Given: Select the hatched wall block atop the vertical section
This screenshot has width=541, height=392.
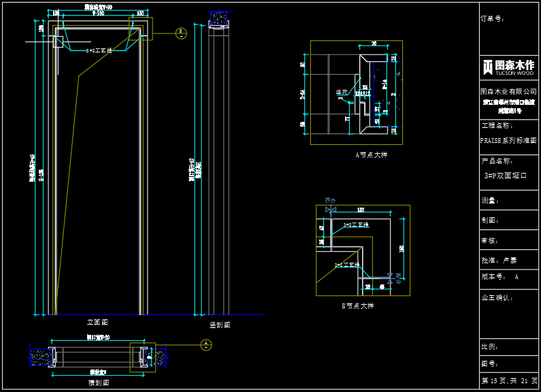Looking at the screenshot, I should [219, 19].
